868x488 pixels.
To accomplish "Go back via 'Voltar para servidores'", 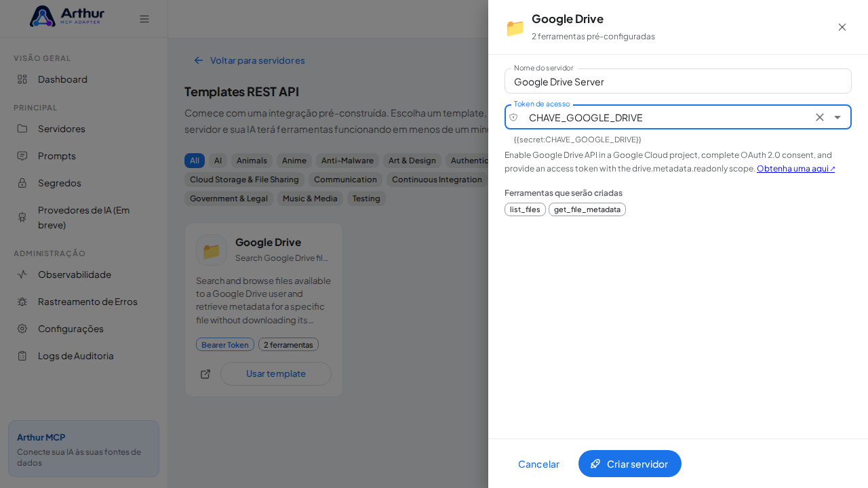I will (x=249, y=60).
